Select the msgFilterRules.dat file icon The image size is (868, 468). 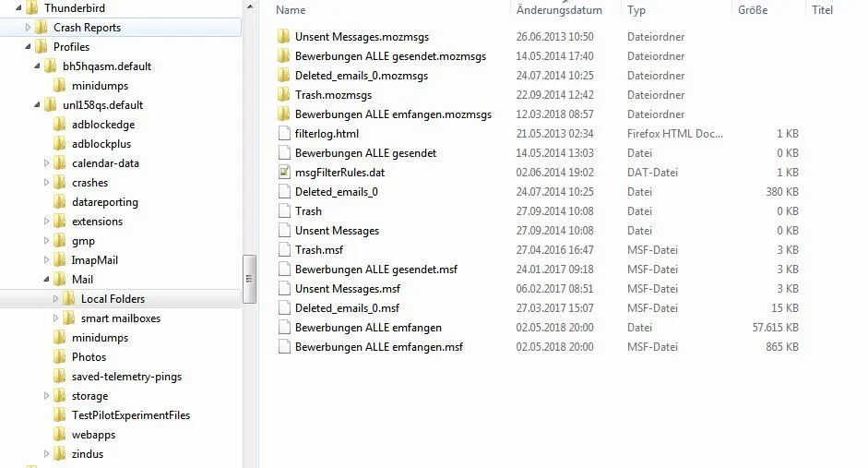point(284,173)
